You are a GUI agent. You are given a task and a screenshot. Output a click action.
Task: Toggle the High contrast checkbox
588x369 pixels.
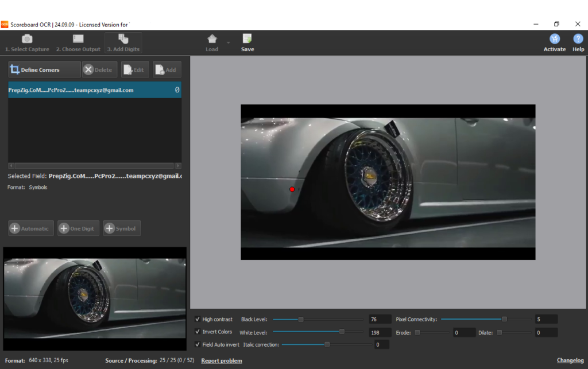coord(198,319)
